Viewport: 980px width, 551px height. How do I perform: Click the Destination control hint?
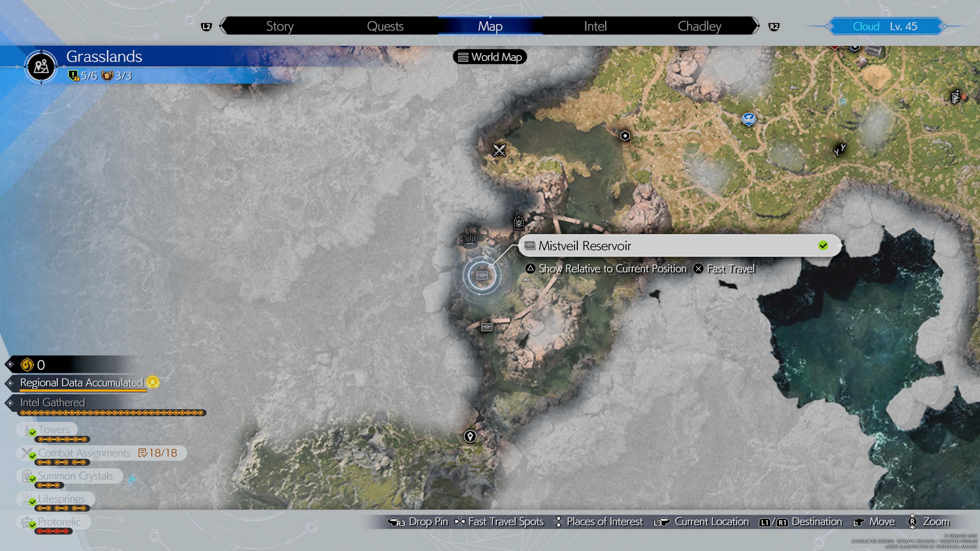[x=800, y=522]
